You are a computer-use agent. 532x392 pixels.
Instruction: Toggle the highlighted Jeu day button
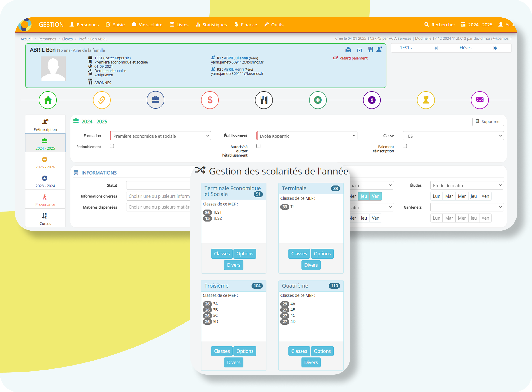(364, 196)
